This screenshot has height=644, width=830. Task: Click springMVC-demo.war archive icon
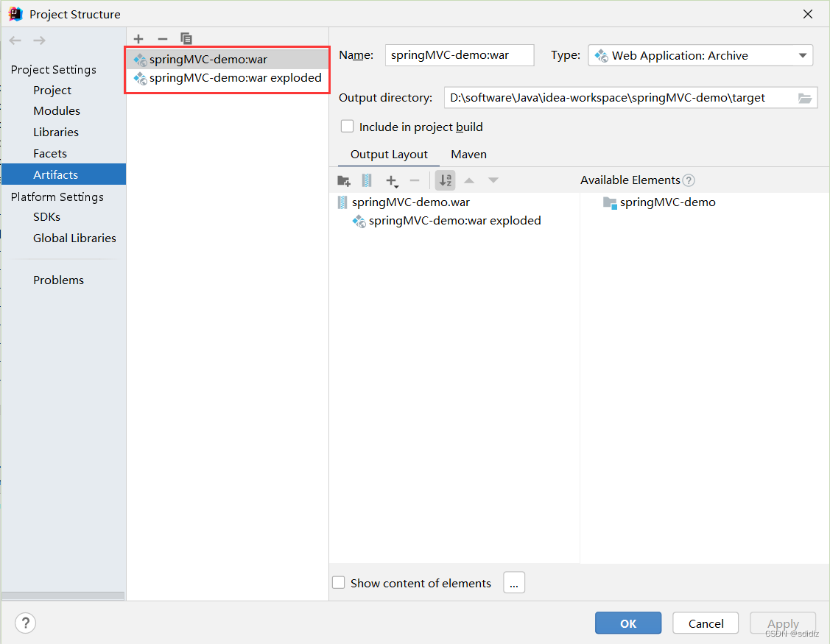(x=342, y=202)
